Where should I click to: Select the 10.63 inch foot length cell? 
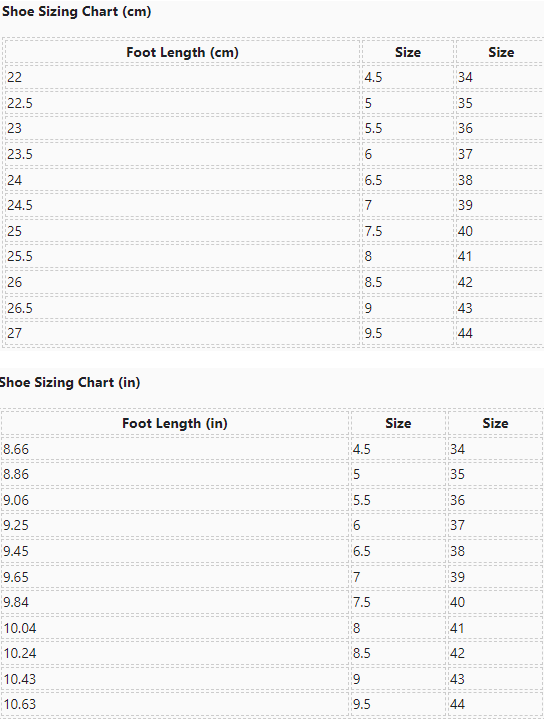point(175,704)
